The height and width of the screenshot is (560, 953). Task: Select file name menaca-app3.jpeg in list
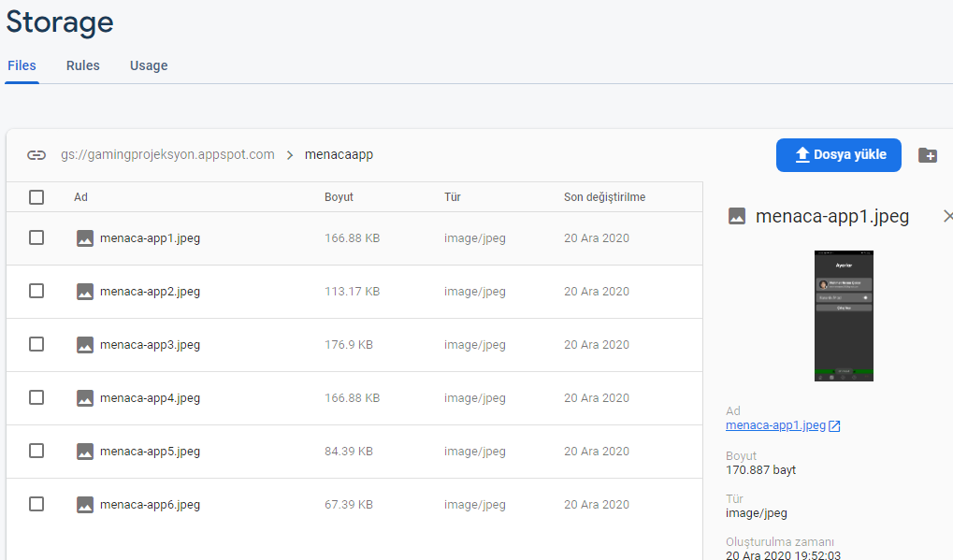(x=151, y=345)
